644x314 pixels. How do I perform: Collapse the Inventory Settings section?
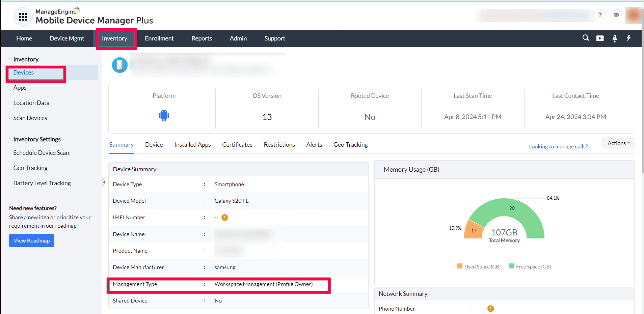click(10, 139)
